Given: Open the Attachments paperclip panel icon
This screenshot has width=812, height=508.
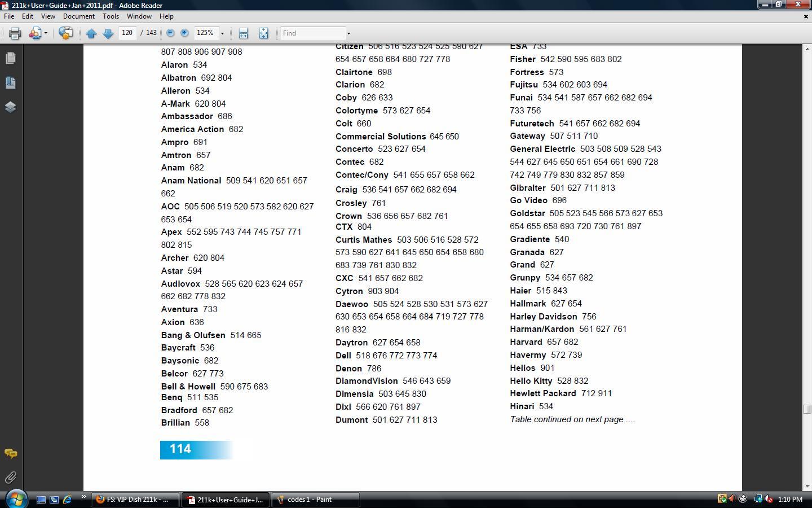Looking at the screenshot, I should pyautogui.click(x=10, y=478).
